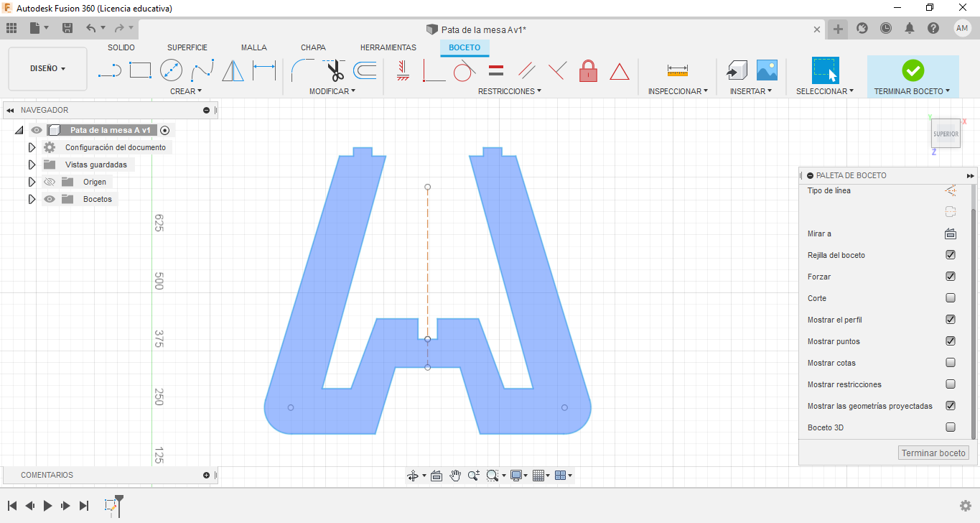The height and width of the screenshot is (523, 980).
Task: Enable the Mostrar restricciones checkbox
Action: tap(951, 384)
